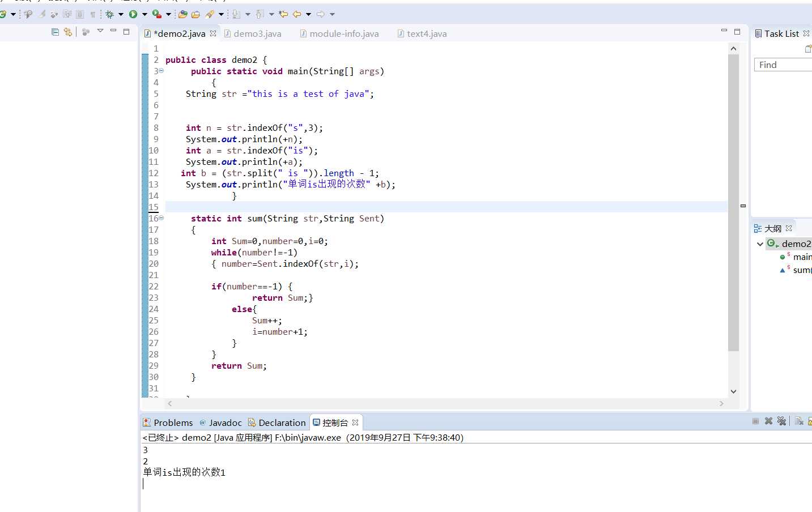Click editor scrollbar down arrow
Screen dimensions: 812x512
[733, 391]
